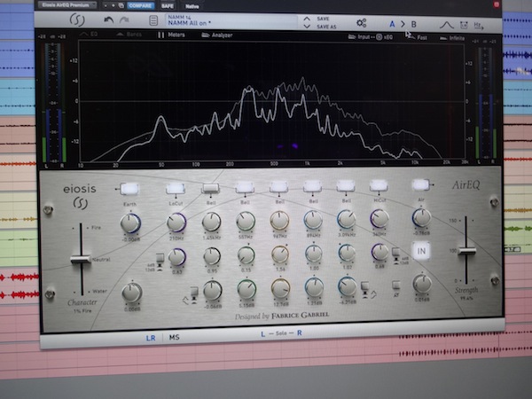Solo the L channel
Screen dimensions: 532x399
(x=263, y=334)
